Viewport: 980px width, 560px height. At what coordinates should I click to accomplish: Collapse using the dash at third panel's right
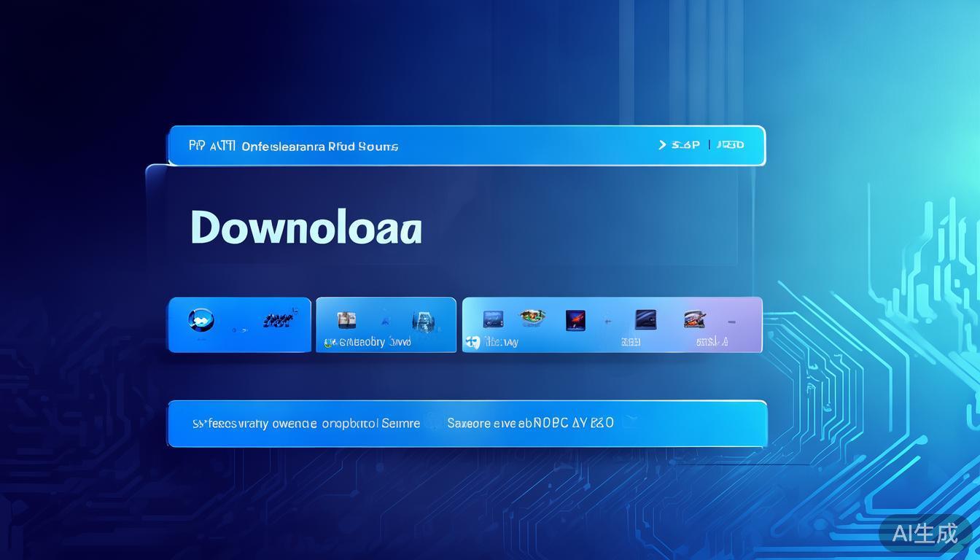(731, 321)
